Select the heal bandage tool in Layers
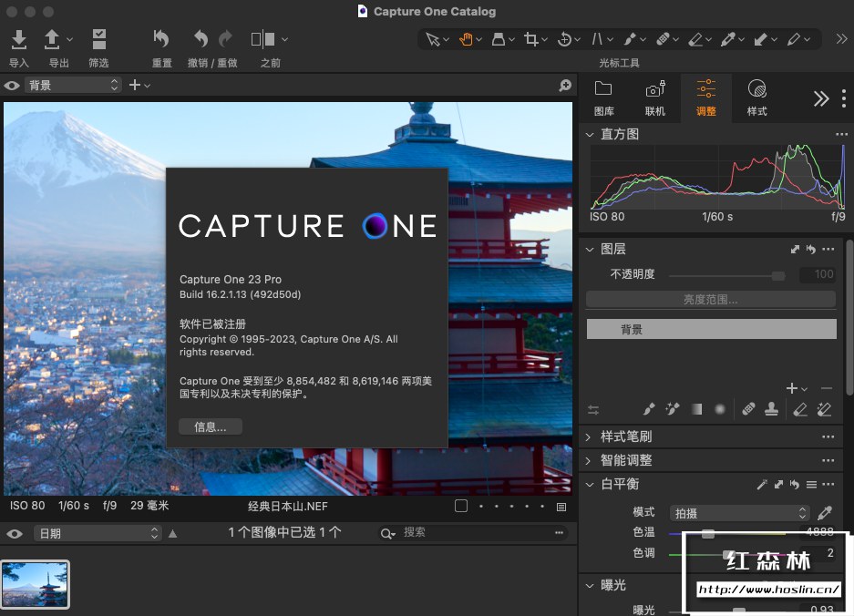This screenshot has height=616, width=854. tap(747, 410)
